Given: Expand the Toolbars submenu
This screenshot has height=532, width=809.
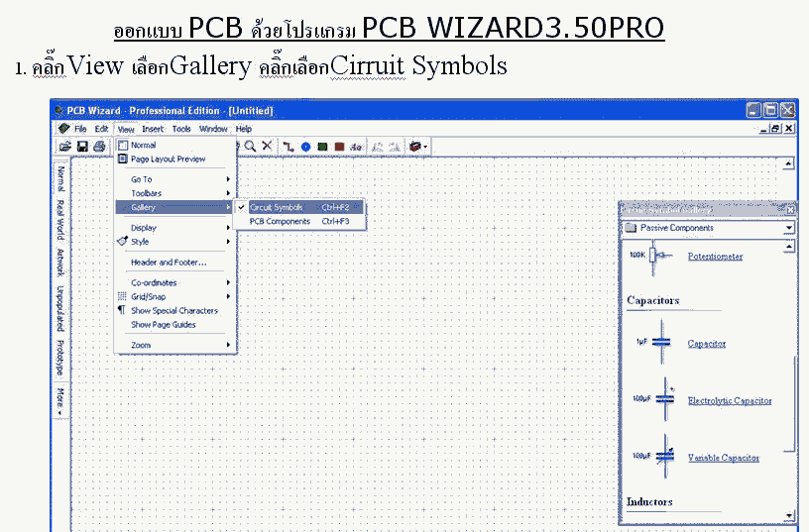Looking at the screenshot, I should coord(175,193).
